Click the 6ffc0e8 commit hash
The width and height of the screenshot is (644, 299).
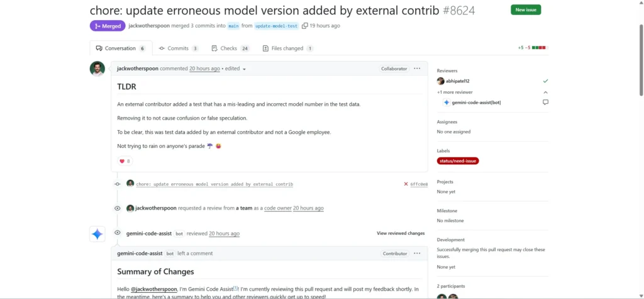419,184
